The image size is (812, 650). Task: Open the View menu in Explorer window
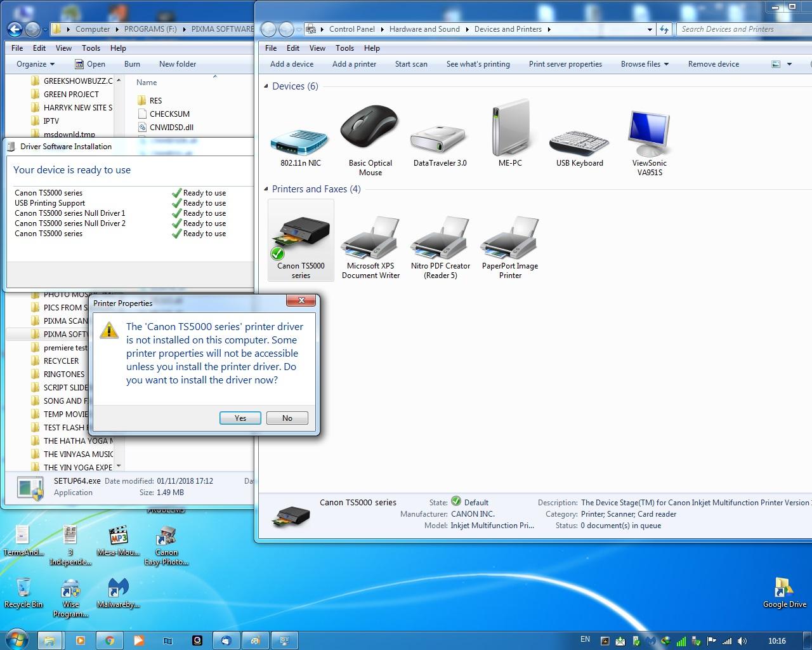point(63,48)
